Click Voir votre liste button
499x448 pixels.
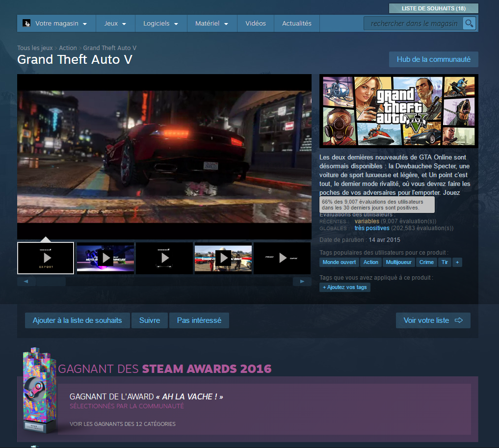pyautogui.click(x=433, y=320)
